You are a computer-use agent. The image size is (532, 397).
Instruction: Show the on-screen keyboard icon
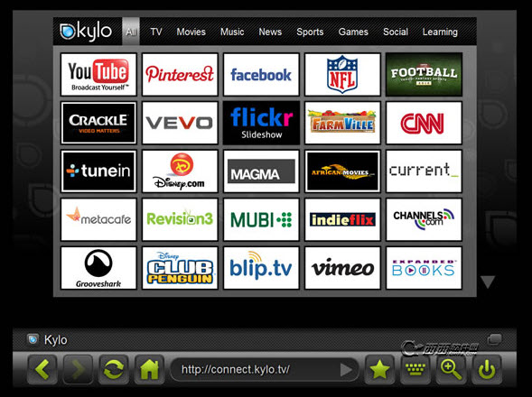point(415,369)
